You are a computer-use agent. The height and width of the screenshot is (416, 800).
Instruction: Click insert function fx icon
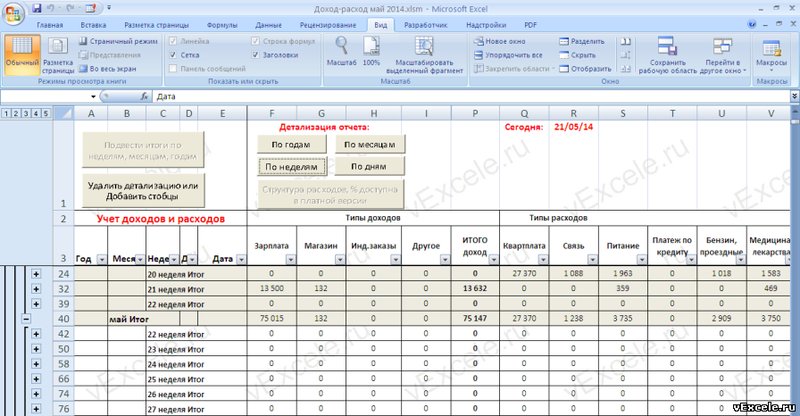point(144,96)
